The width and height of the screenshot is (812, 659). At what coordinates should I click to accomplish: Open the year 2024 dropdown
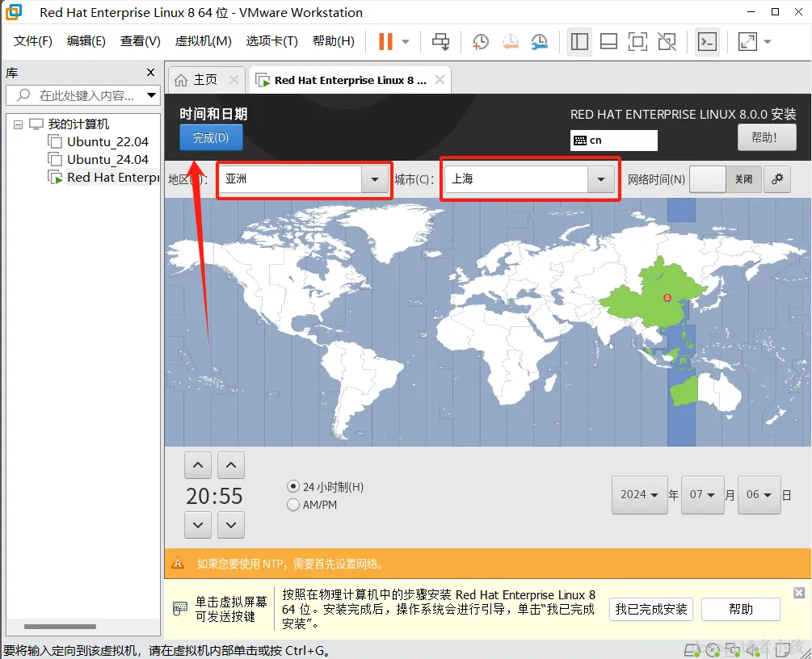(639, 495)
